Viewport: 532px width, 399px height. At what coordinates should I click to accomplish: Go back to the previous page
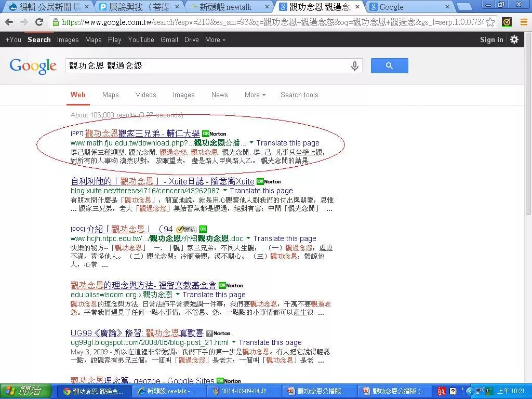tap(9, 22)
